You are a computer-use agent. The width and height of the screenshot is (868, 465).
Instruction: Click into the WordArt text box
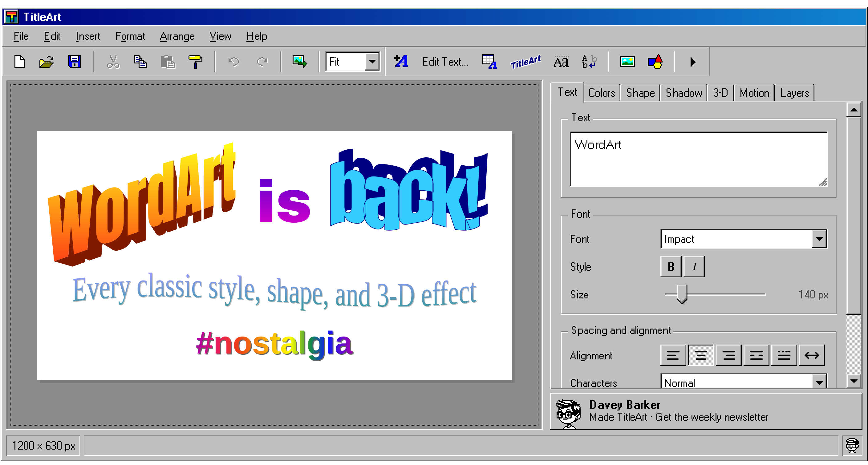click(699, 159)
